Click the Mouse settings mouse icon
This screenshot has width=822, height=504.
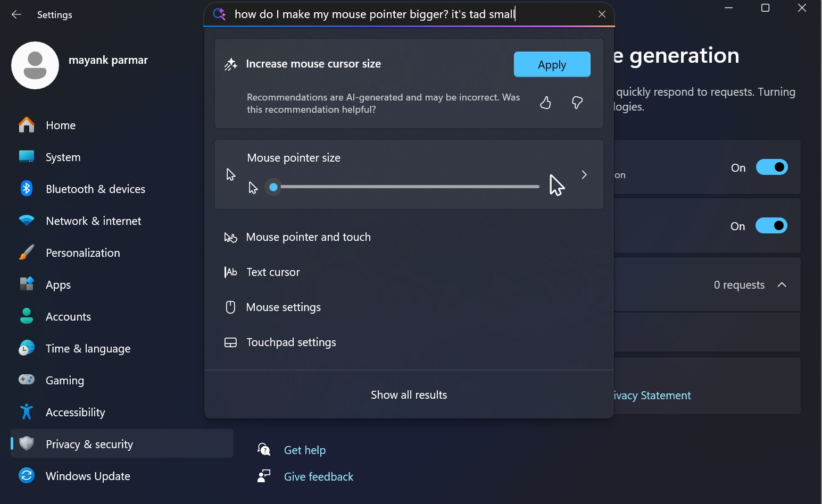(230, 307)
